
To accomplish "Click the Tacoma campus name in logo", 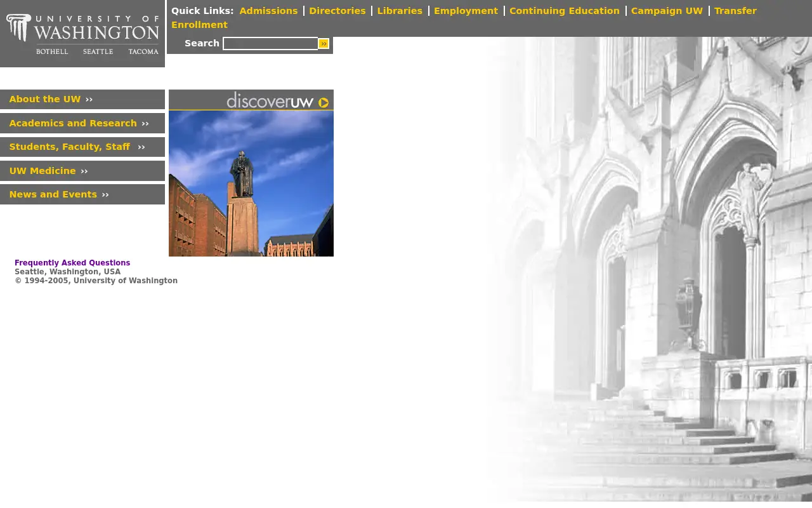I will click(x=143, y=51).
